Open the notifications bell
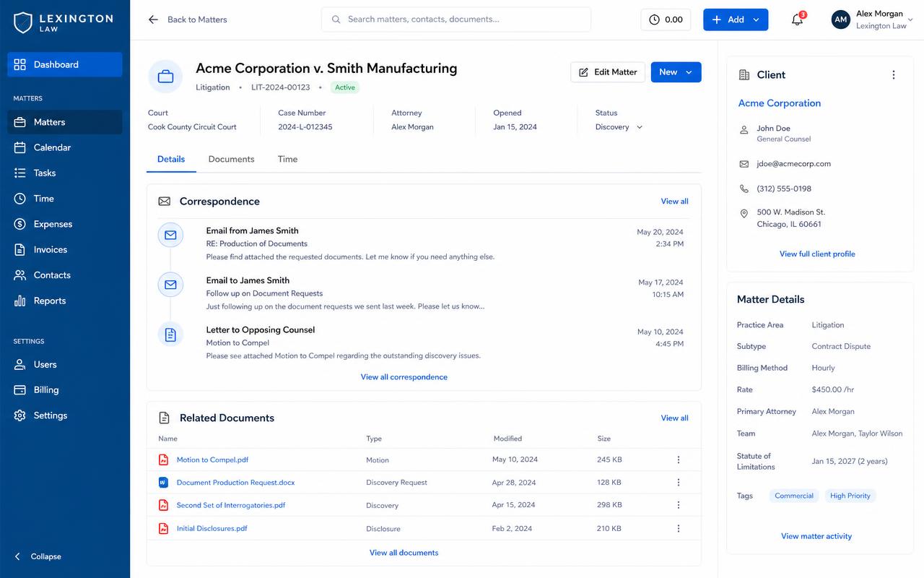Image resolution: width=924 pixels, height=578 pixels. pyautogui.click(x=797, y=20)
